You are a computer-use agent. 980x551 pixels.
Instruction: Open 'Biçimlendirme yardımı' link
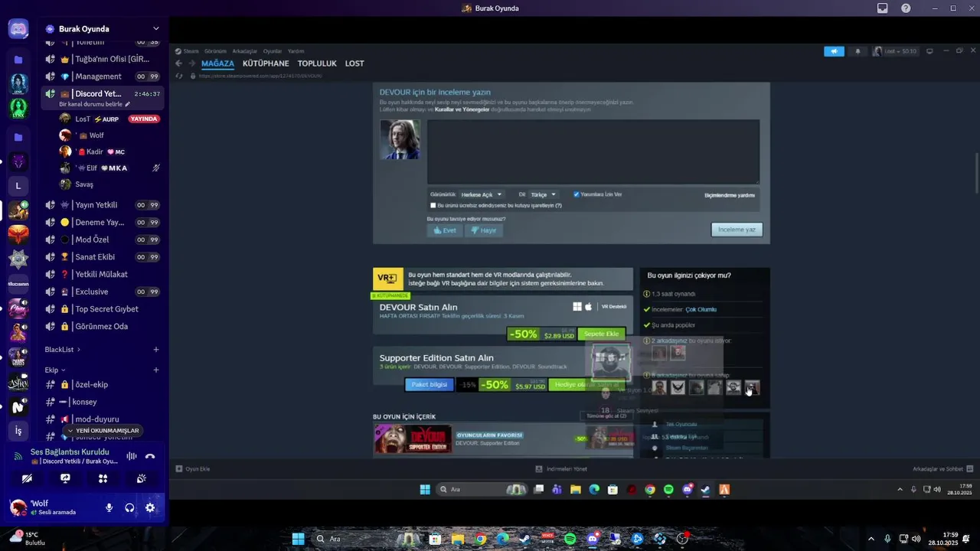click(730, 195)
